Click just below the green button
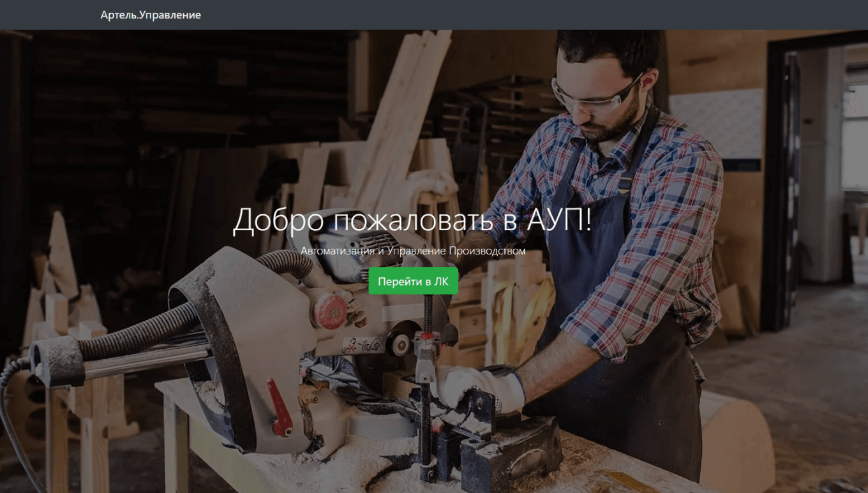Screen dimensions: 868x493 point(413,306)
